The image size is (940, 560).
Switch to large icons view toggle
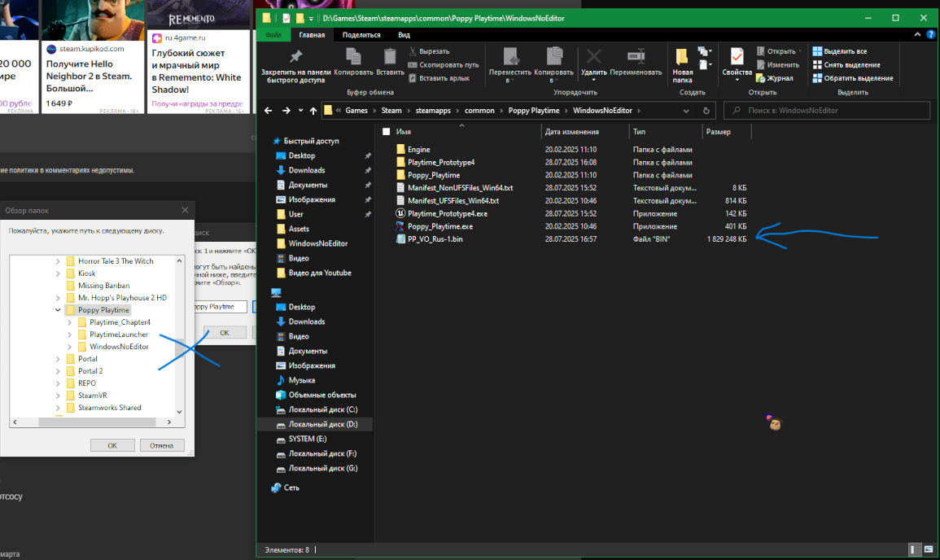pos(928,550)
